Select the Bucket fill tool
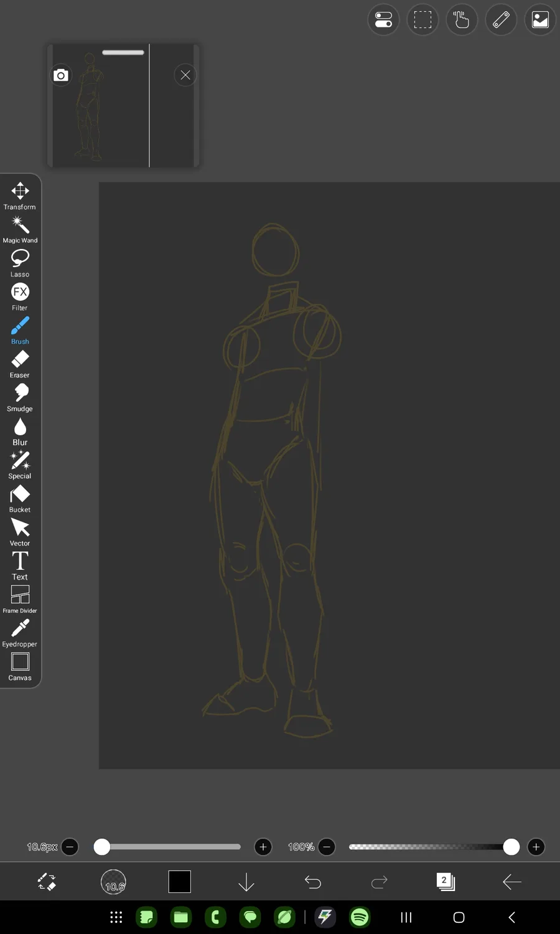560x934 pixels. coord(20,498)
